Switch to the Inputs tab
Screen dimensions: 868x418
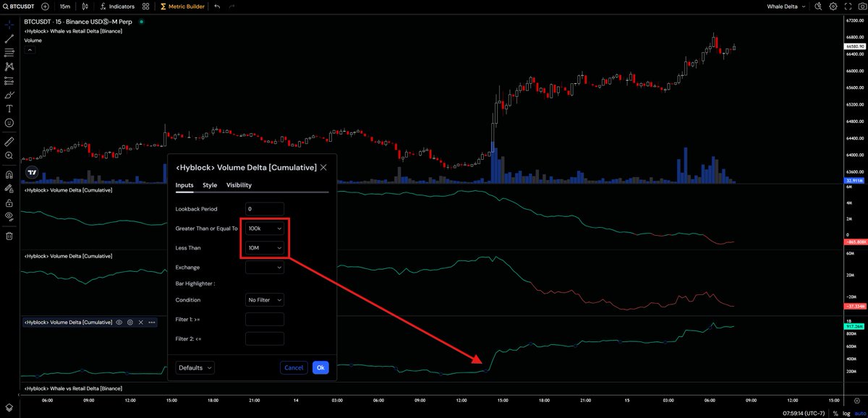click(x=184, y=185)
